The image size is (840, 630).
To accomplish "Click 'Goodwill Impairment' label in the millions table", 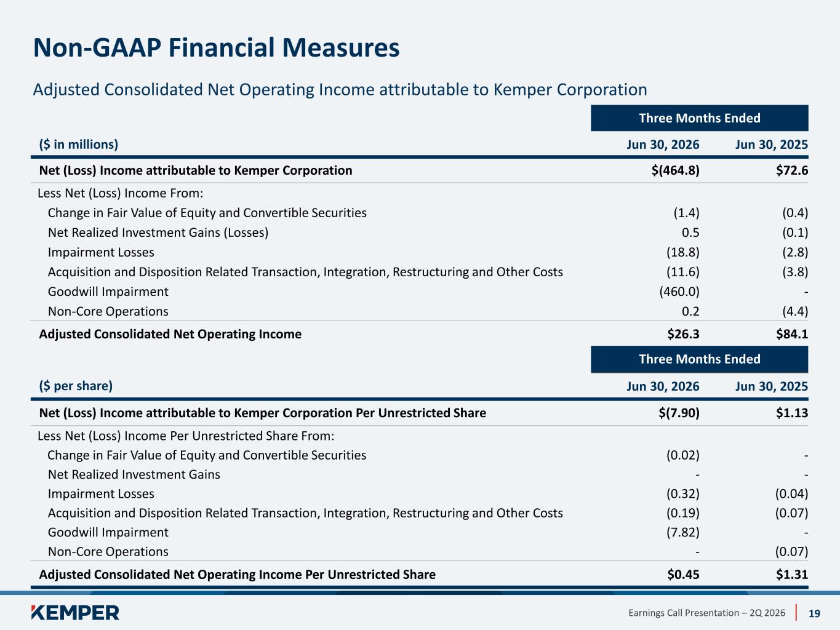I will [x=108, y=292].
